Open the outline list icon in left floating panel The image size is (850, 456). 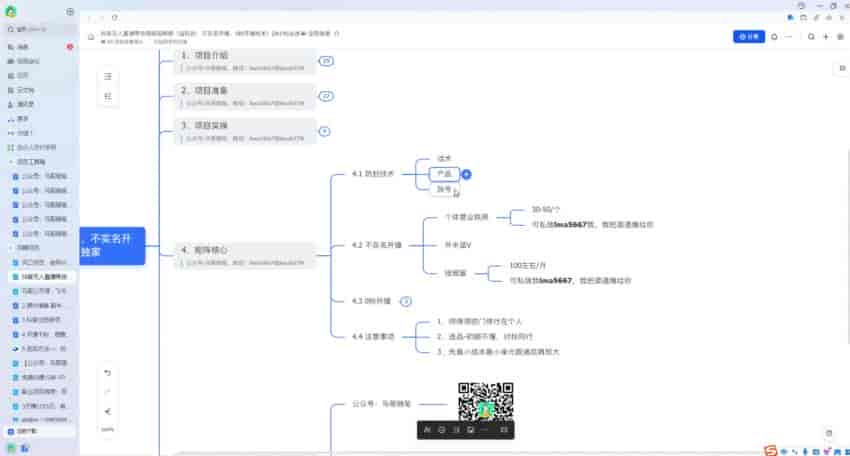coord(108,76)
